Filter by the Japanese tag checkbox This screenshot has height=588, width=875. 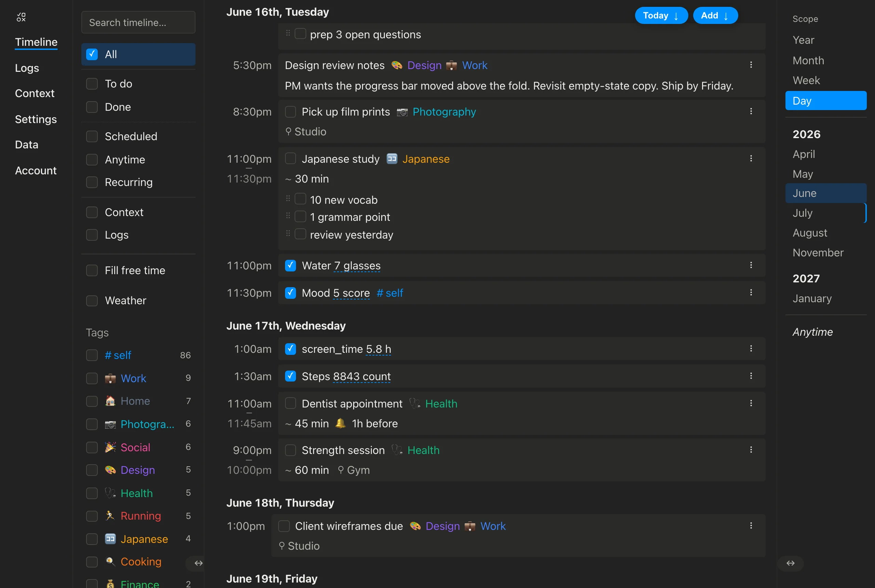tap(92, 539)
